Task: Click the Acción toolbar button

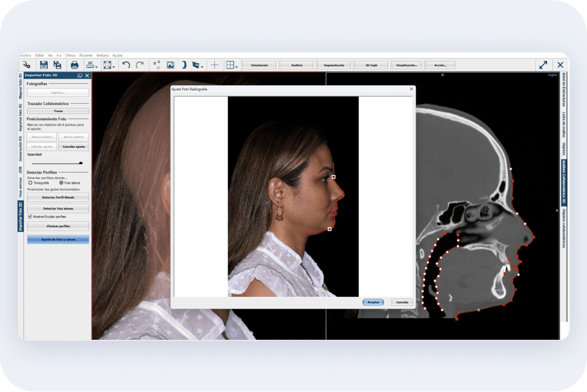Action: point(440,65)
